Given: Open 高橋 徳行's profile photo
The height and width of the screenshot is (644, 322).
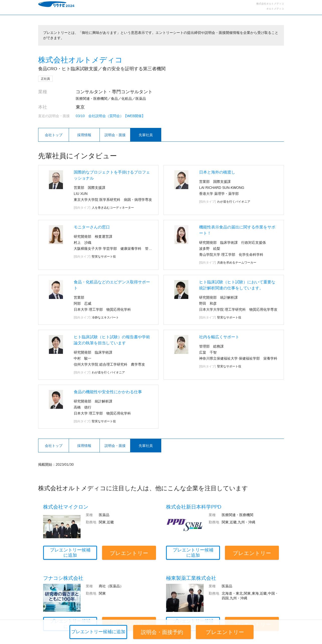Looking at the screenshot, I should click(56, 399).
